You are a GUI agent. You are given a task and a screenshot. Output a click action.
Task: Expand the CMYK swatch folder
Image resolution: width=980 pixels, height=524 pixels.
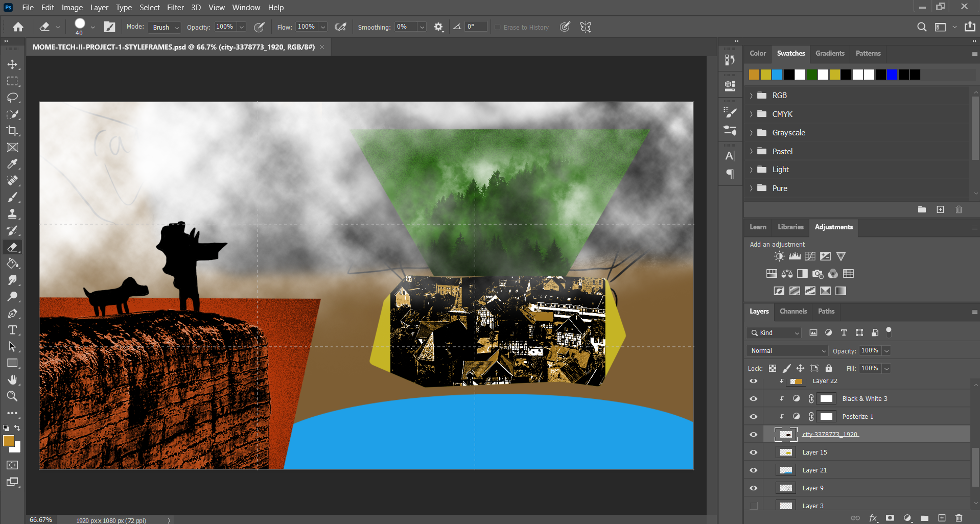751,114
